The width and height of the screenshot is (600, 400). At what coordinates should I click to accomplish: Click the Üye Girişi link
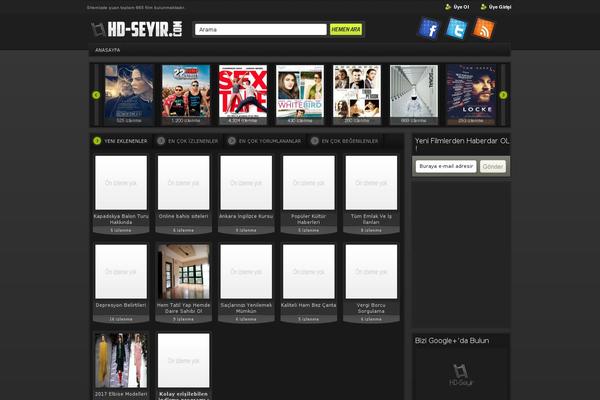pyautogui.click(x=496, y=7)
